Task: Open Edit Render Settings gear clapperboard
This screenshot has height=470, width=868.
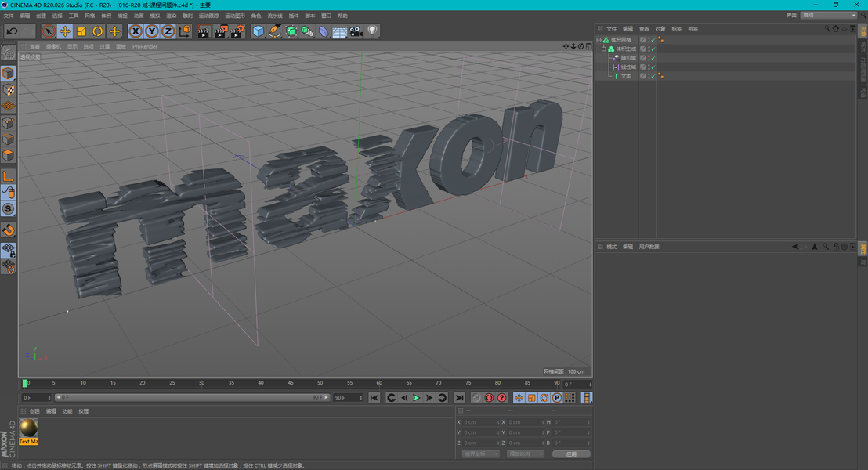Action: (237, 31)
